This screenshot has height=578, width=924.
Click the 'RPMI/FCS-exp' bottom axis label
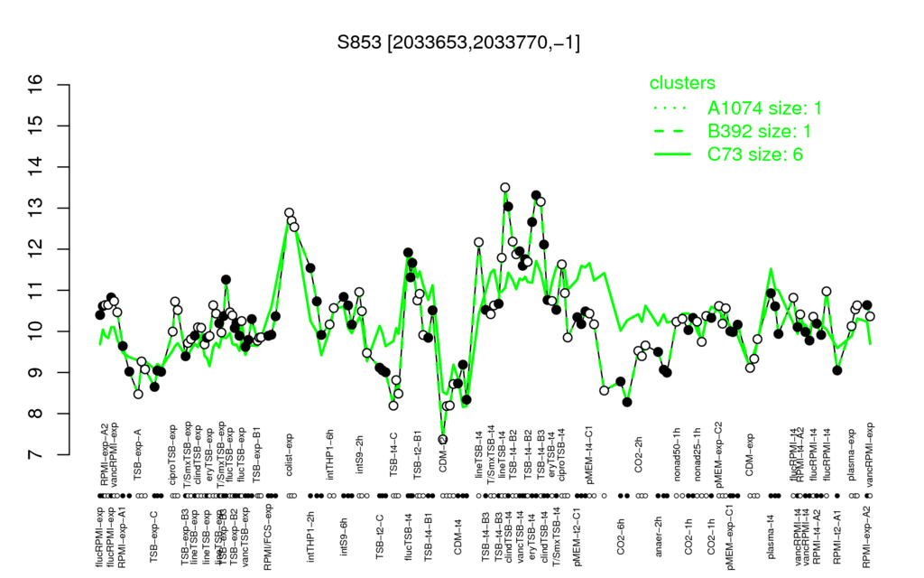click(x=268, y=538)
